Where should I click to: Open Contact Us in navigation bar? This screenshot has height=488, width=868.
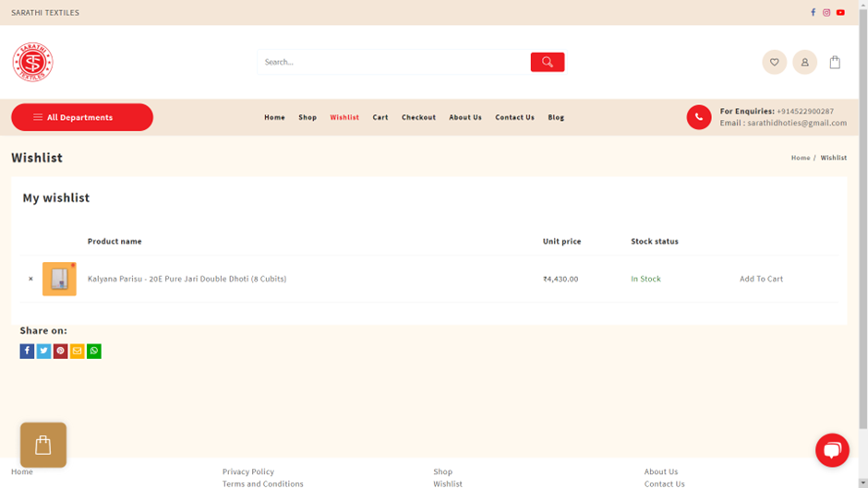pos(514,117)
